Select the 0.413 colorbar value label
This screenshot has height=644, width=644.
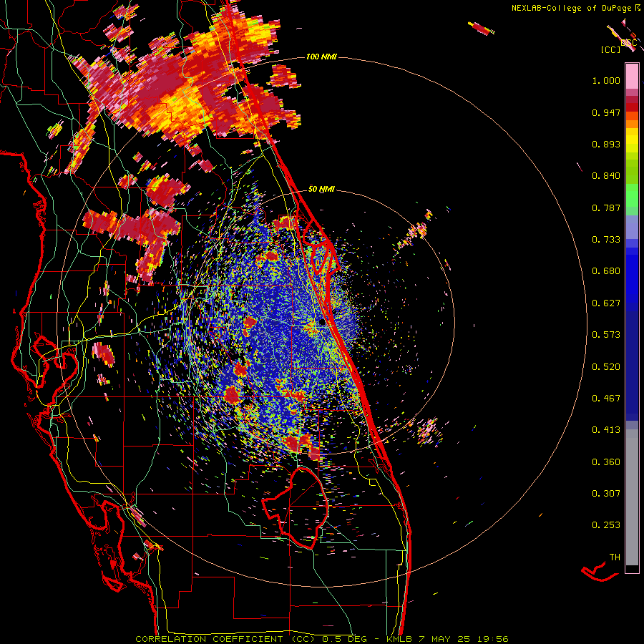coord(606,430)
